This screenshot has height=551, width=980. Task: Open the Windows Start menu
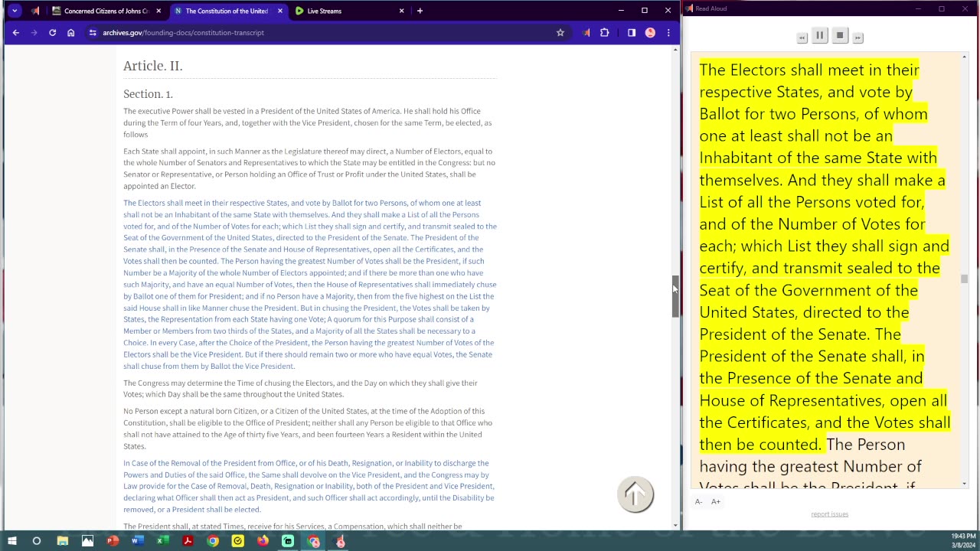[x=11, y=541]
